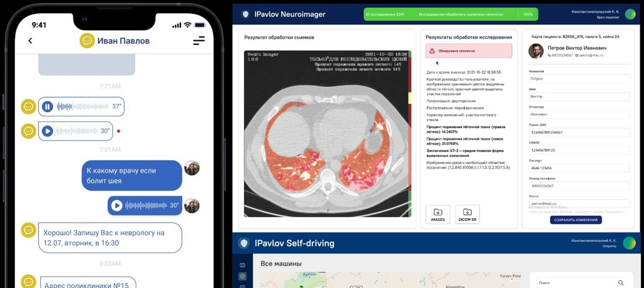Screen dimensions: 644x288
Task: Tap bot avatar beside 'Хорошо! Запишу Вас' message
Action: pyautogui.click(x=28, y=230)
